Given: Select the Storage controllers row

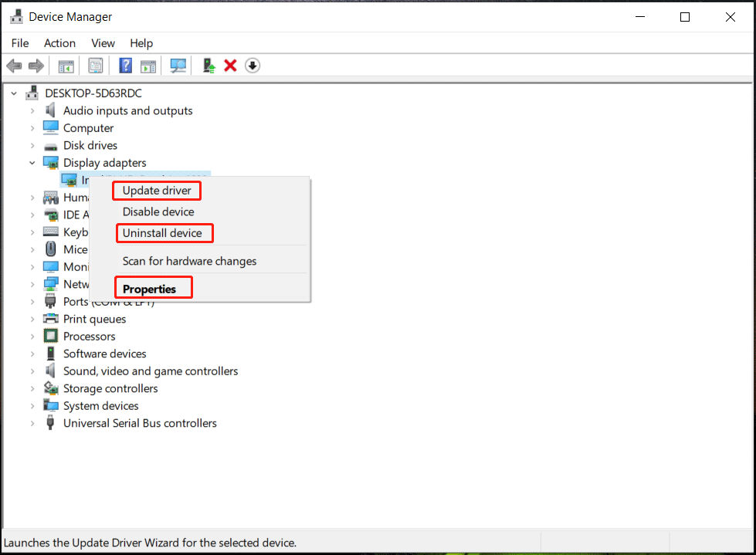Looking at the screenshot, I should pyautogui.click(x=110, y=388).
